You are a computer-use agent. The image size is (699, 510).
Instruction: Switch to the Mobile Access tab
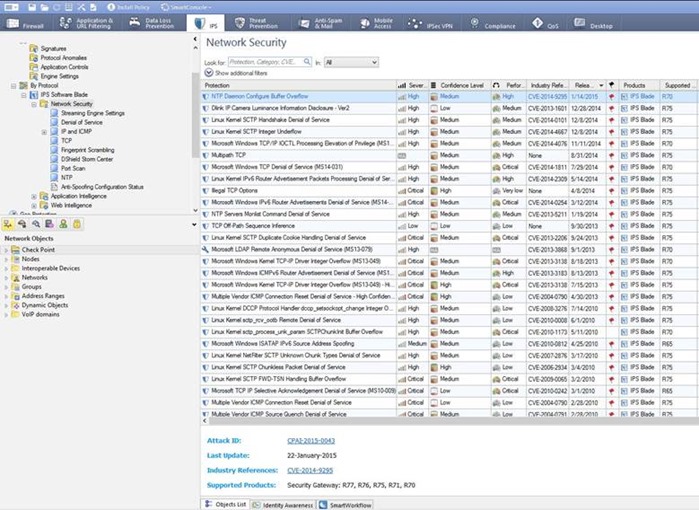pos(377,23)
